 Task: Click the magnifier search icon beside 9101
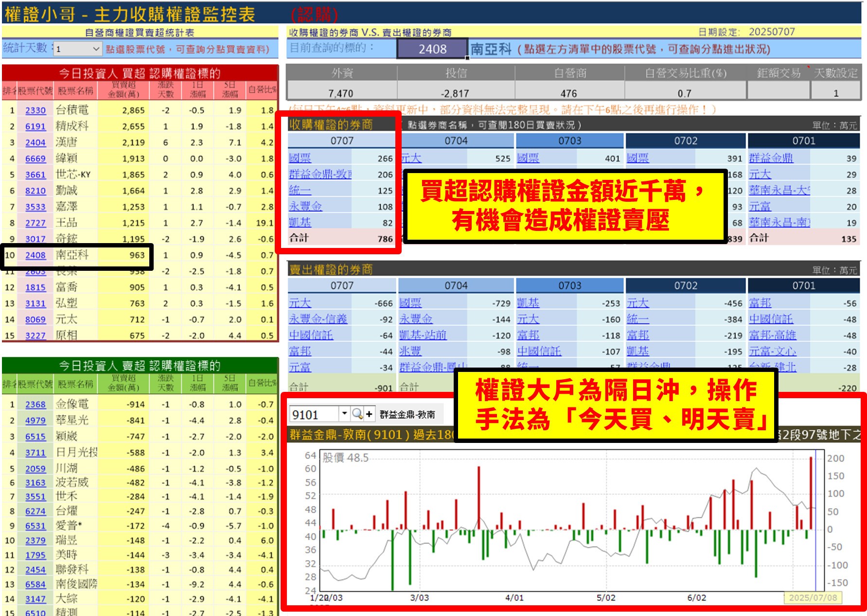click(357, 414)
